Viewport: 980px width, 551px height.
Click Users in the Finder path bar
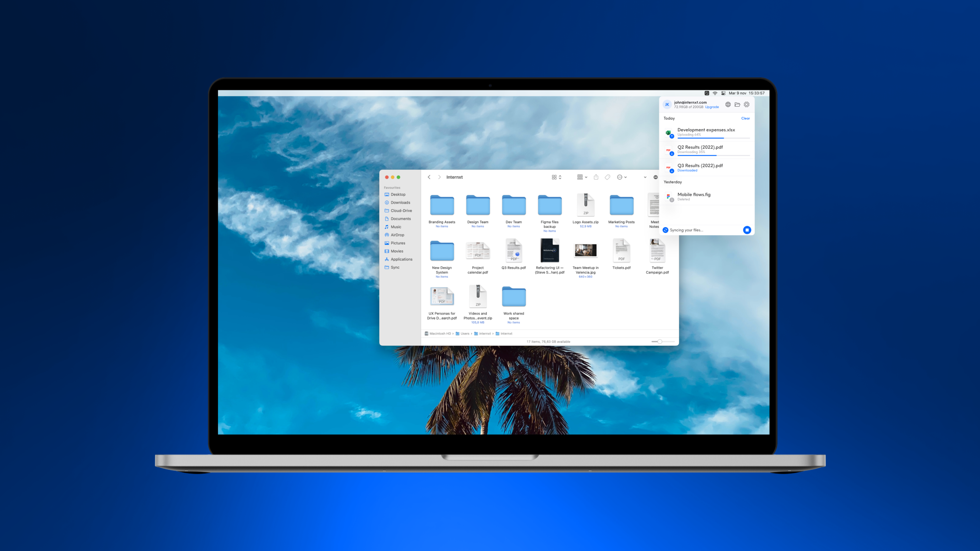[x=465, y=333]
